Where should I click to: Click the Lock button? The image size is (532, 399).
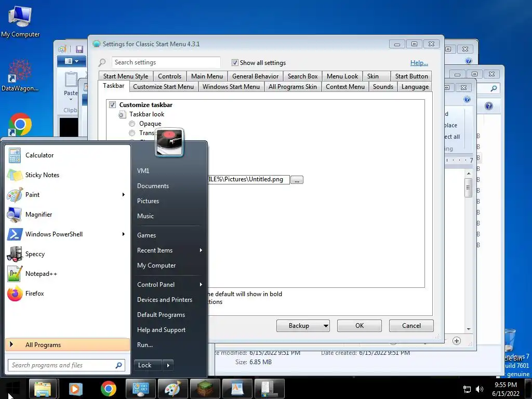point(148,365)
